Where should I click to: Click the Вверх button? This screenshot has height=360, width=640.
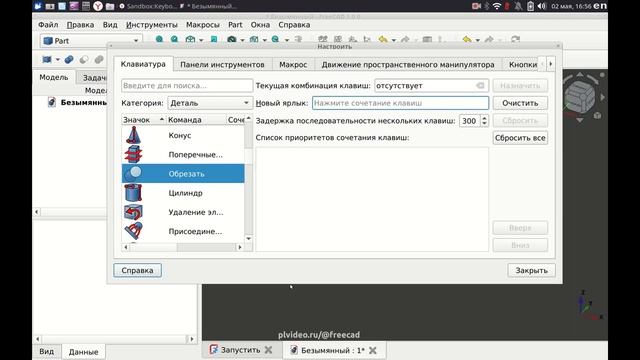click(520, 228)
